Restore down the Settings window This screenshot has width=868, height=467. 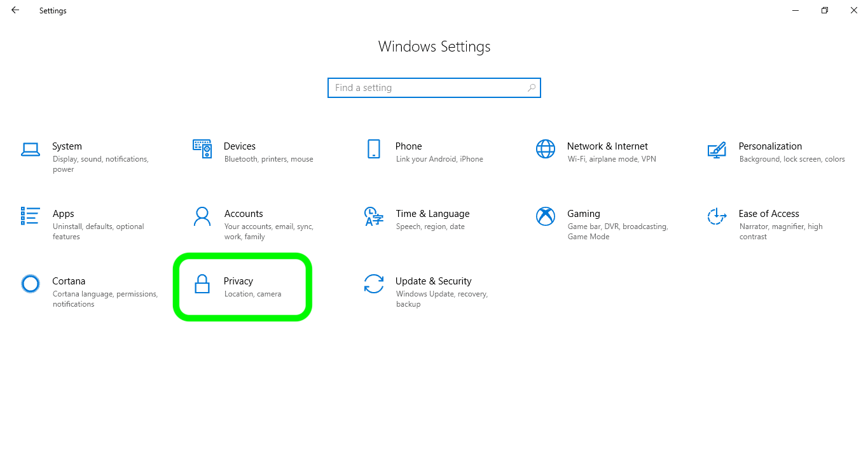[825, 10]
